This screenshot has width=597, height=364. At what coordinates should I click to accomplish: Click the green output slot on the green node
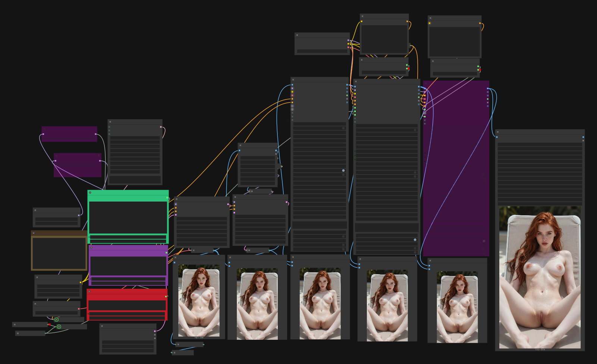click(x=167, y=198)
